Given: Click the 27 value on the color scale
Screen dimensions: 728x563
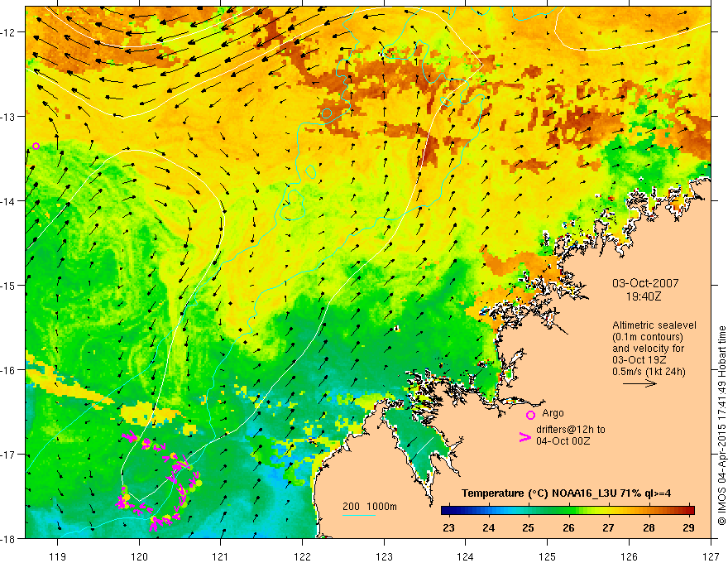Looking at the screenshot, I should (x=608, y=527).
